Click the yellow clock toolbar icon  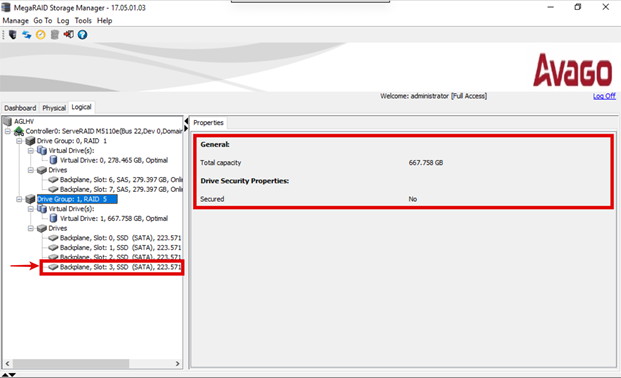pos(40,35)
